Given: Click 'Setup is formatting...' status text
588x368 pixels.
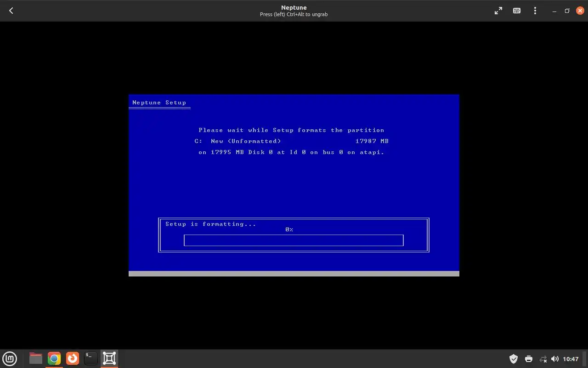Looking at the screenshot, I should 211,224.
